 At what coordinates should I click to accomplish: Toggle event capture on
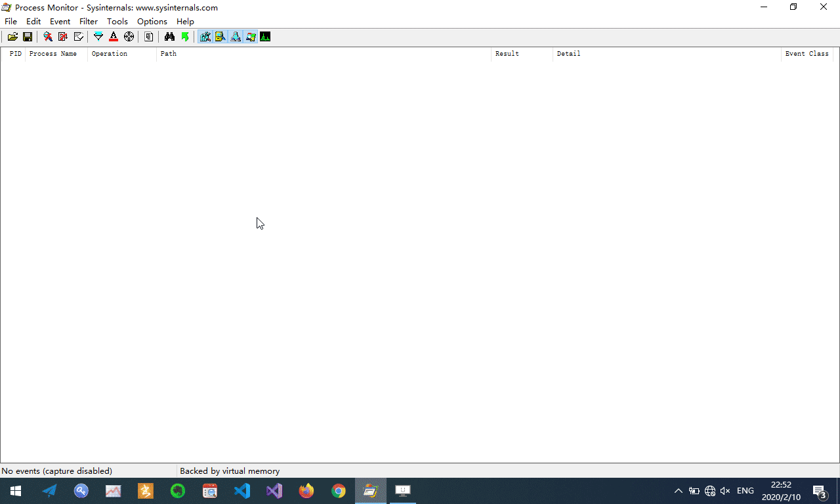[x=47, y=37]
